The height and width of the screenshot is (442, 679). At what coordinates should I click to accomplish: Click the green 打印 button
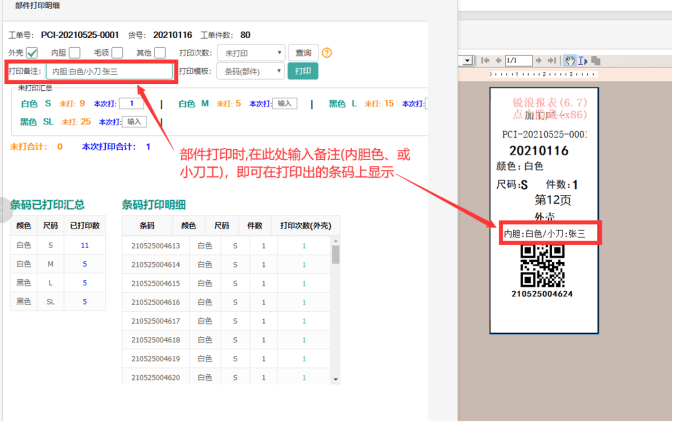pyautogui.click(x=301, y=71)
